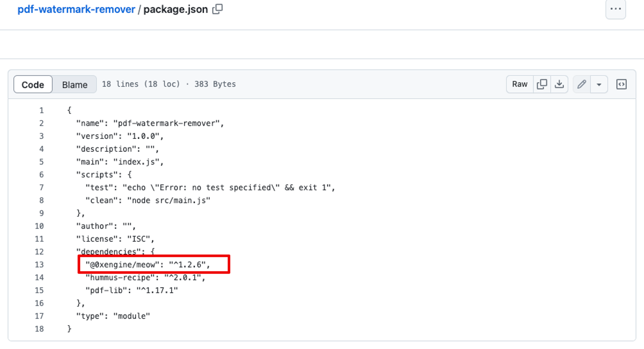Switch to the Blame view tab

click(75, 85)
